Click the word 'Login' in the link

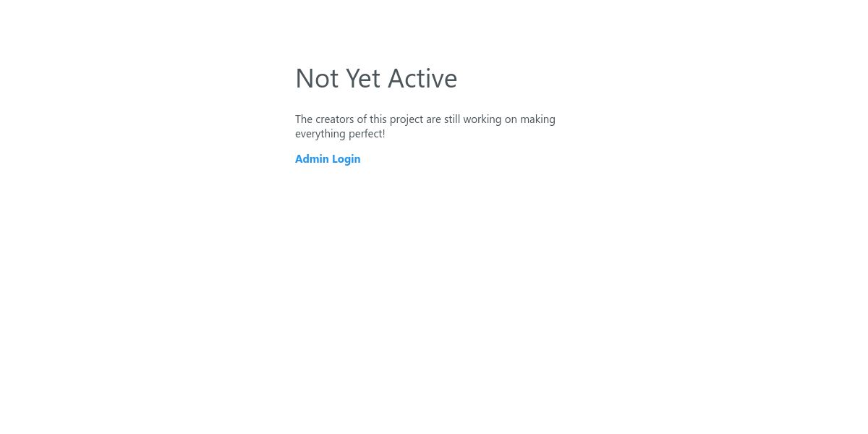pos(346,159)
